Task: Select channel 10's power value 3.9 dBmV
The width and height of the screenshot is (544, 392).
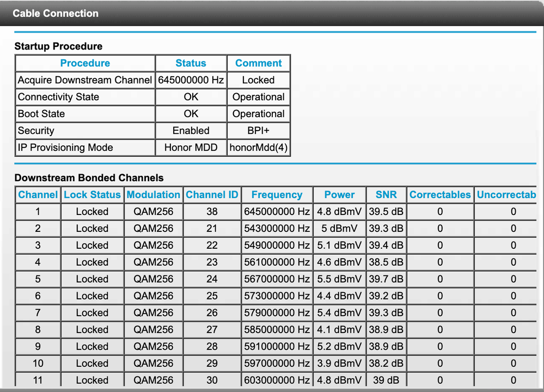Action: [x=339, y=363]
